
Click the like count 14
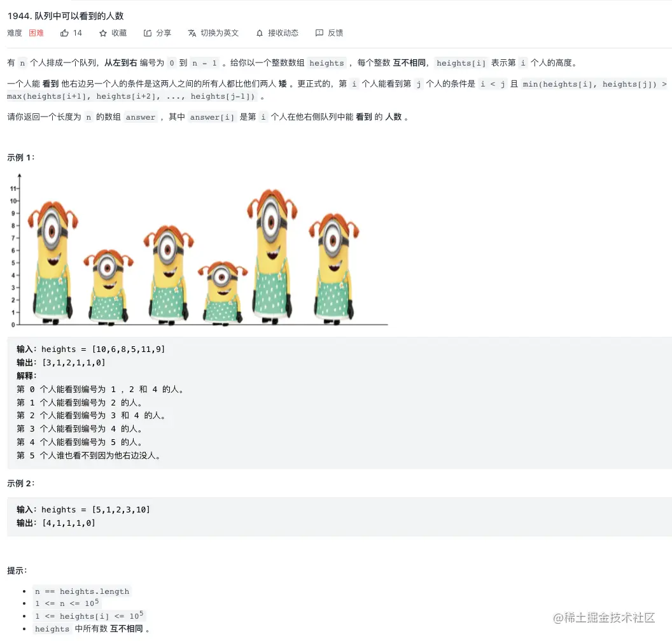coord(78,33)
